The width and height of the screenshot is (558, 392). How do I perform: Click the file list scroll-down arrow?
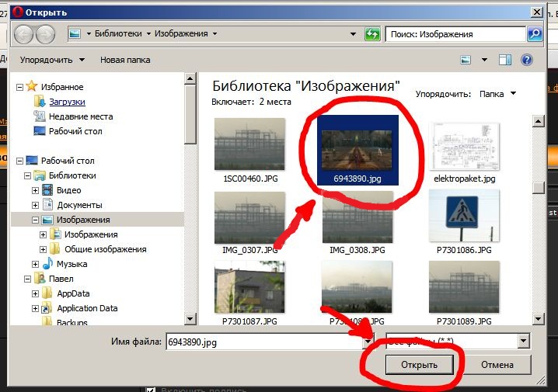click(538, 319)
